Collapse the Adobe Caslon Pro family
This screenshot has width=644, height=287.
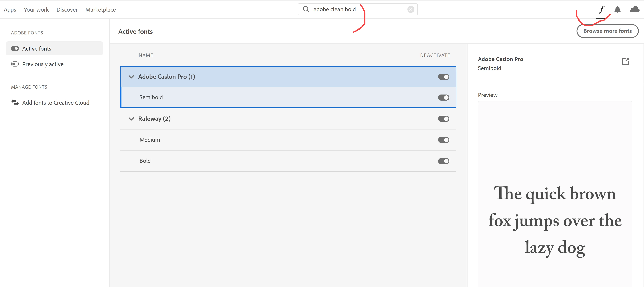131,77
